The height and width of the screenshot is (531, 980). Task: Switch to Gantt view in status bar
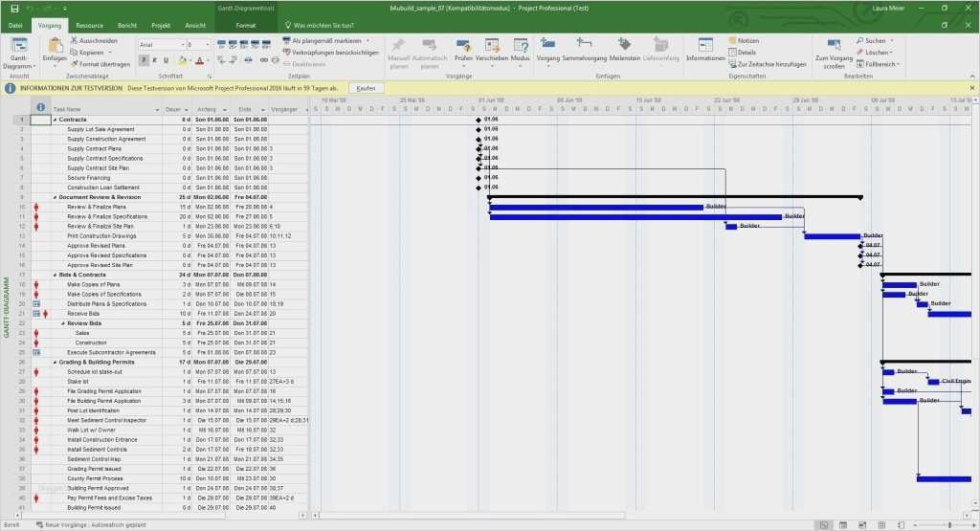824,525
